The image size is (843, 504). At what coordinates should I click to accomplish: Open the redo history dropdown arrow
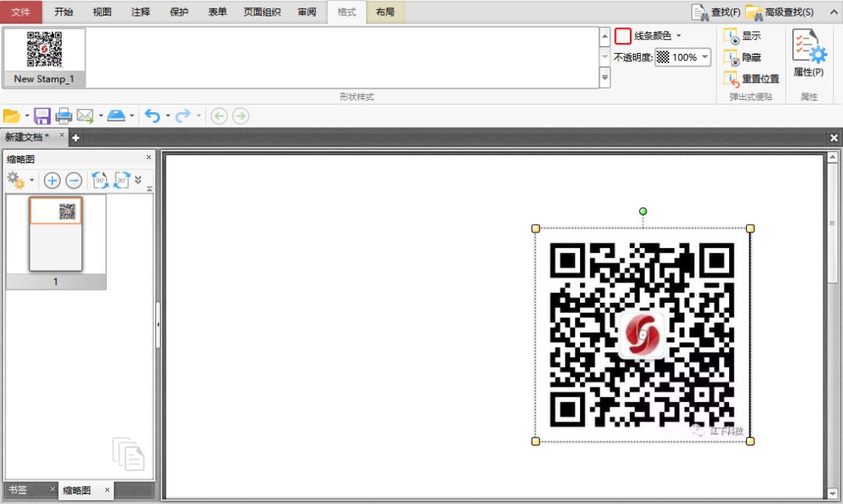point(198,116)
